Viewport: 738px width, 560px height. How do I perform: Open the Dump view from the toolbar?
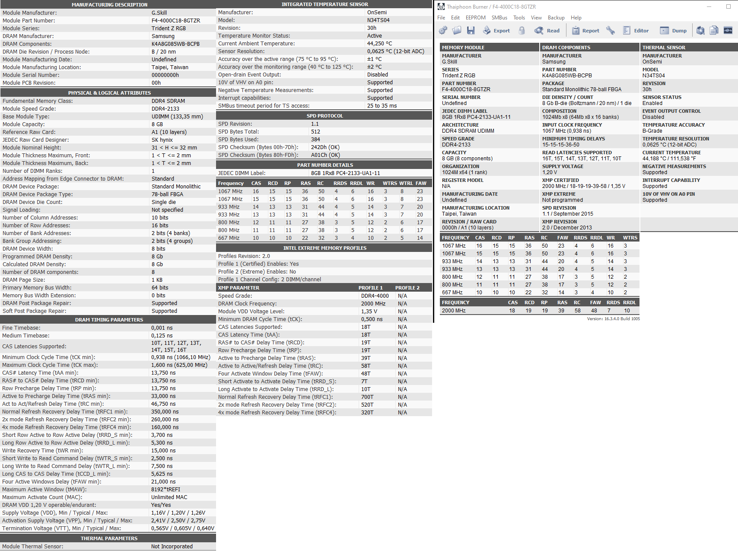pos(673,30)
